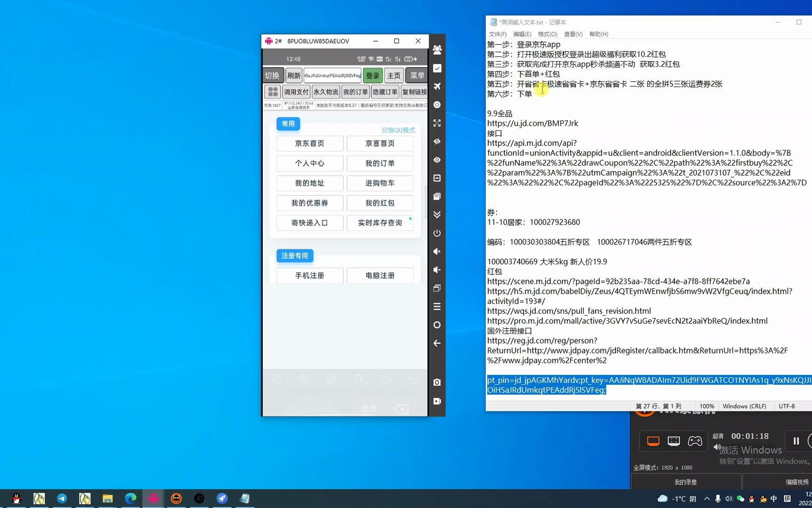This screenshot has height=508, width=812.
Task: Toggle airplane mode icon in emulator sidebar
Action: 437,86
